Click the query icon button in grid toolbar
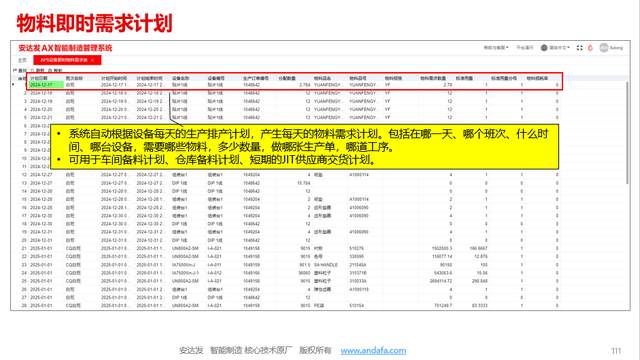This screenshot has width=640, height=360. [20, 71]
